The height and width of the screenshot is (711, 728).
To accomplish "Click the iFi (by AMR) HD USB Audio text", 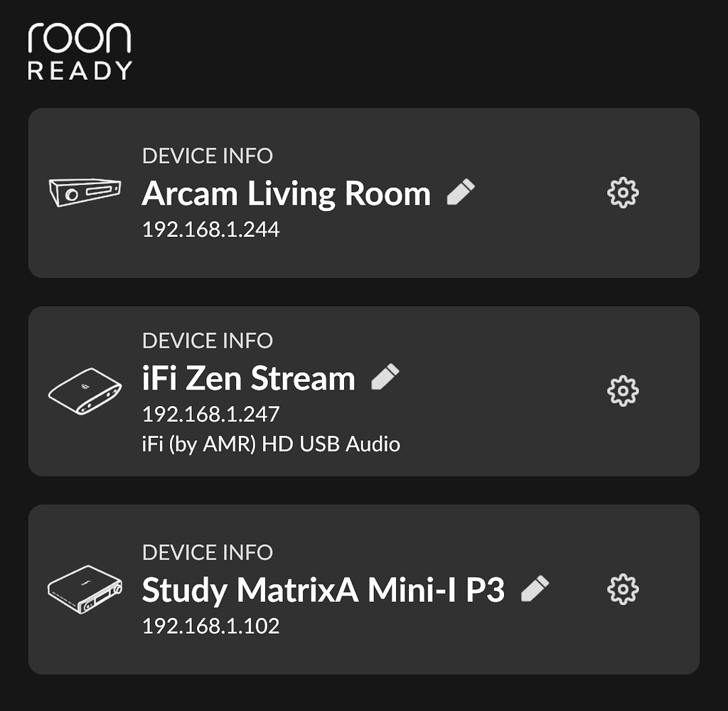I will pos(272,444).
